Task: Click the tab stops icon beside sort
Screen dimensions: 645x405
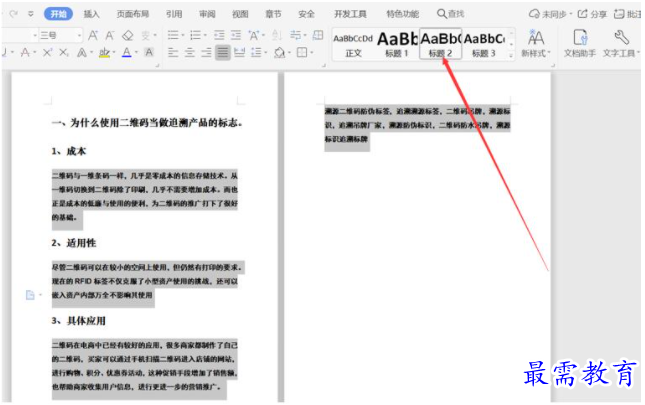Action: pyautogui.click(x=295, y=35)
